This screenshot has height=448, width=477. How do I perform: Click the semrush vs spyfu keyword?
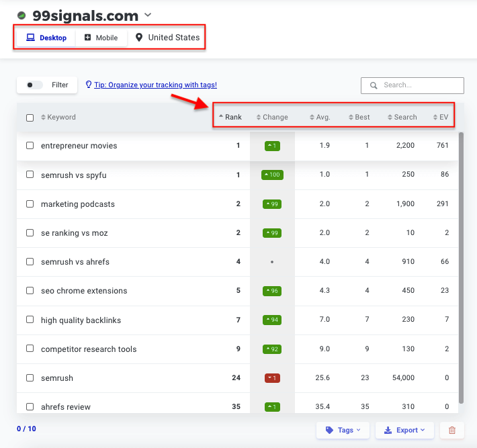[x=74, y=175]
